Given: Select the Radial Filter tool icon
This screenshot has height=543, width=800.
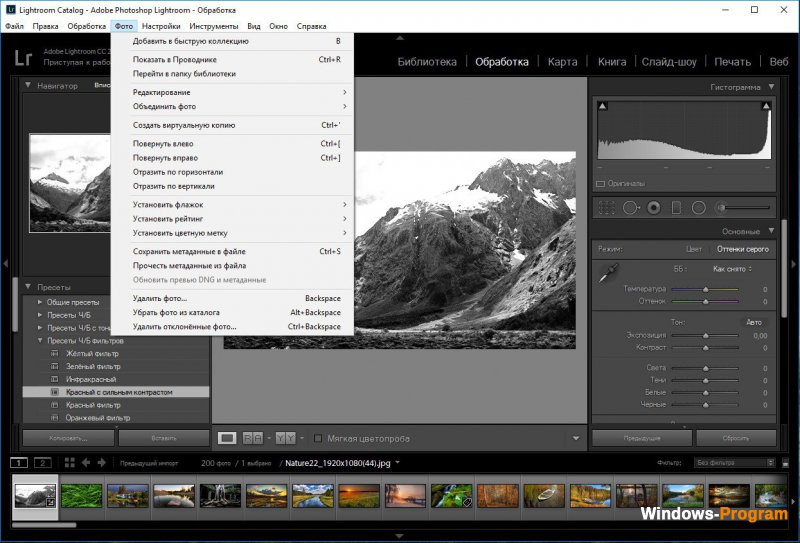Looking at the screenshot, I should (698, 208).
